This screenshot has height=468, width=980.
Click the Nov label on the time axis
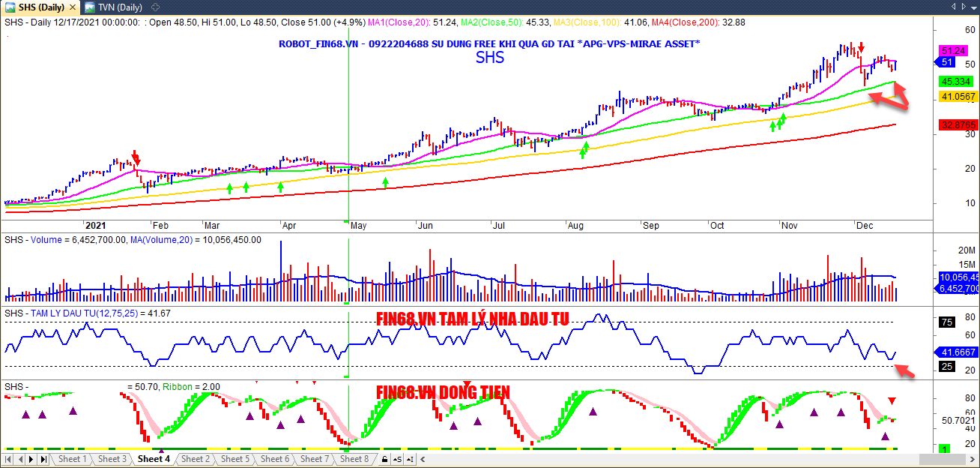(x=789, y=225)
